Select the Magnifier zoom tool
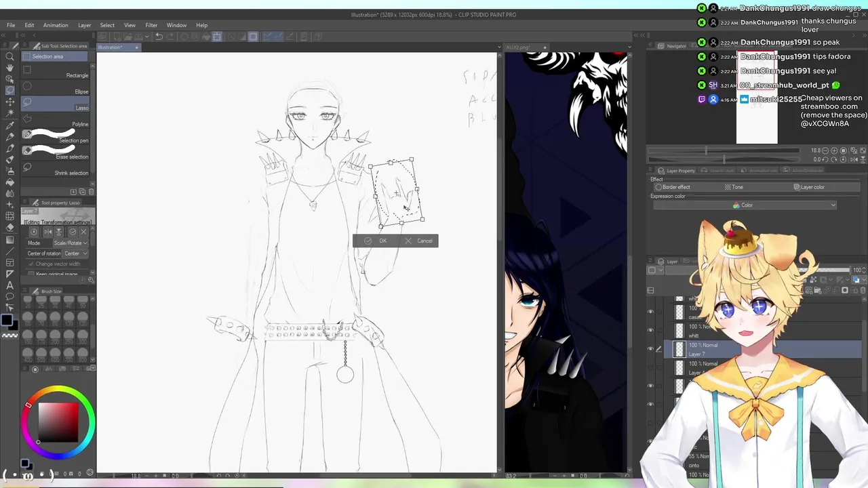The width and height of the screenshot is (868, 488). (9, 57)
